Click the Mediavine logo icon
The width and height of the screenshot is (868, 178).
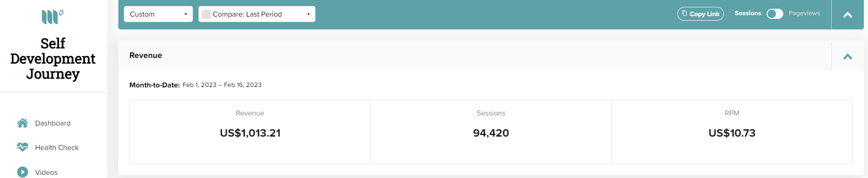point(52,17)
